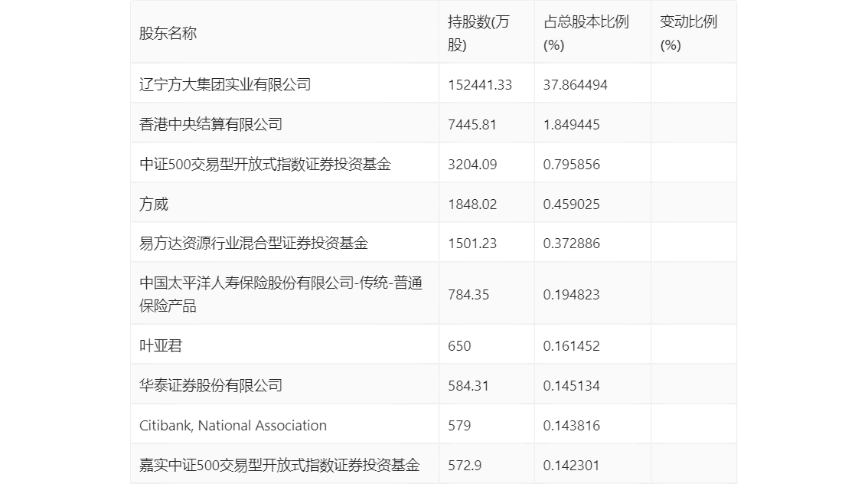Select 中国太平洋人寿保险股份有限公司 shareholder name
868x484 pixels.
[281, 294]
